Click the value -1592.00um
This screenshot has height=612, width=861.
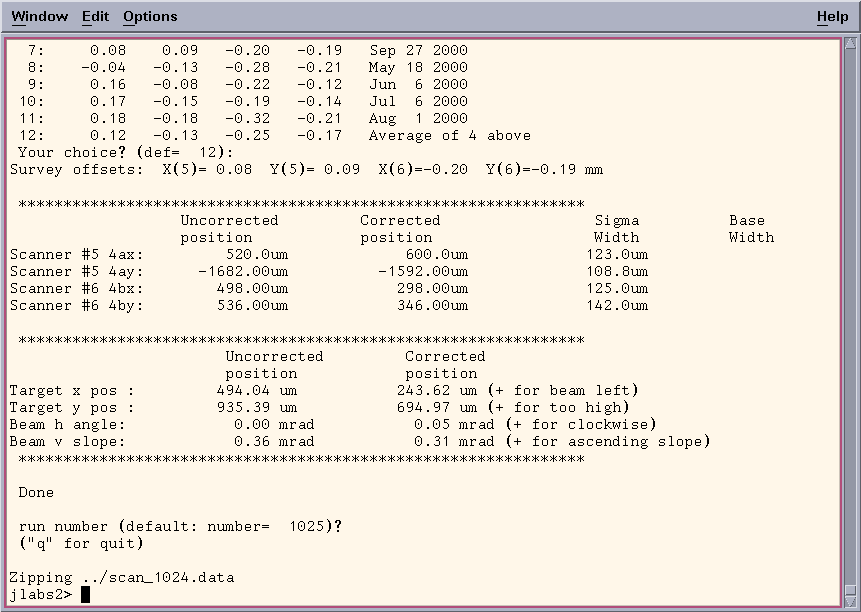[x=423, y=272]
